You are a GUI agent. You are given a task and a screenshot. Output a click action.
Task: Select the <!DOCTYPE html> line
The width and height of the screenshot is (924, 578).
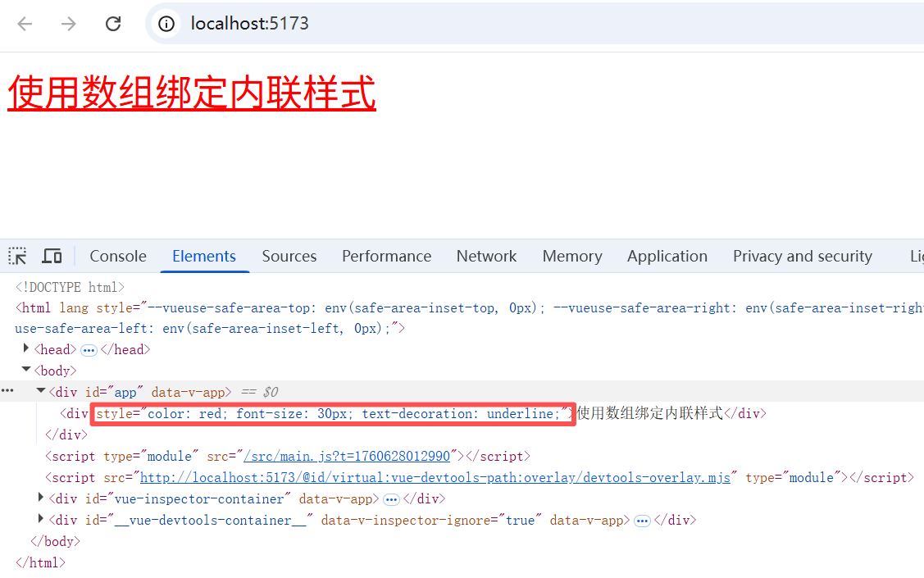pyautogui.click(x=71, y=287)
